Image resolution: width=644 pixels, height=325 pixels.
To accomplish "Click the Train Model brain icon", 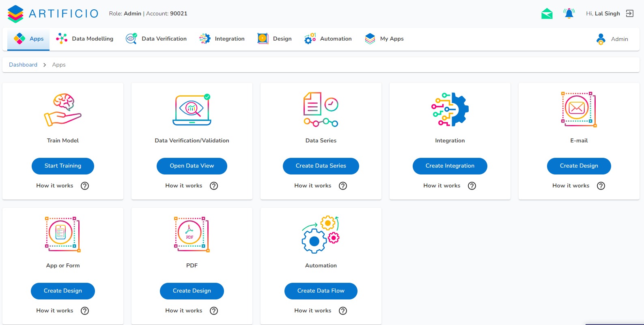I will pyautogui.click(x=63, y=110).
